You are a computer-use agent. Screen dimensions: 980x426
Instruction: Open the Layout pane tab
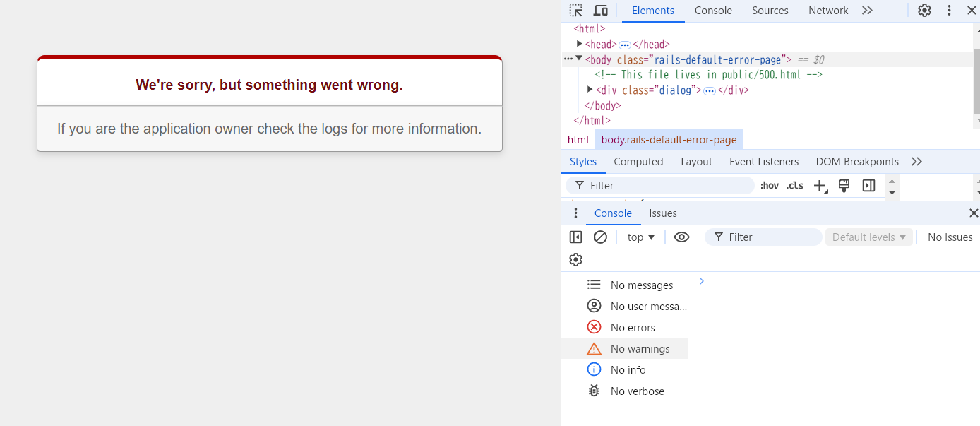click(x=696, y=162)
